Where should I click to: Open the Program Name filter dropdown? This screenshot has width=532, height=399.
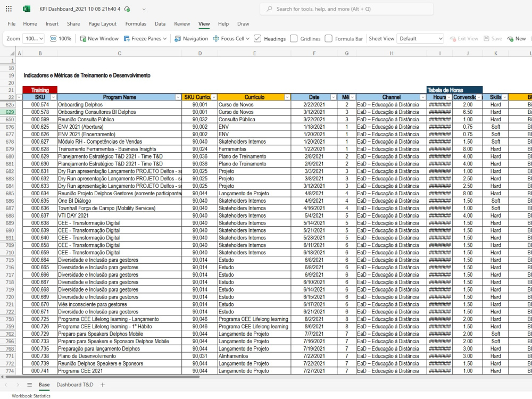[178, 97]
